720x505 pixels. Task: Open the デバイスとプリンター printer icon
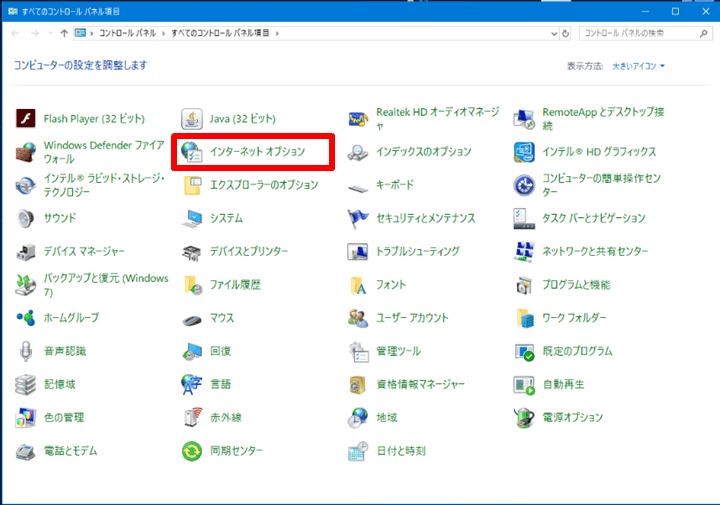[x=191, y=252]
